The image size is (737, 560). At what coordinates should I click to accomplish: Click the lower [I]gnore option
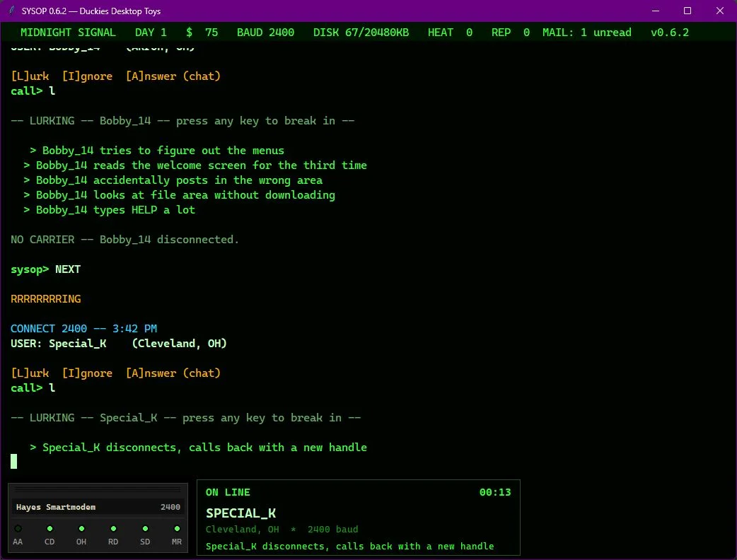[88, 373]
